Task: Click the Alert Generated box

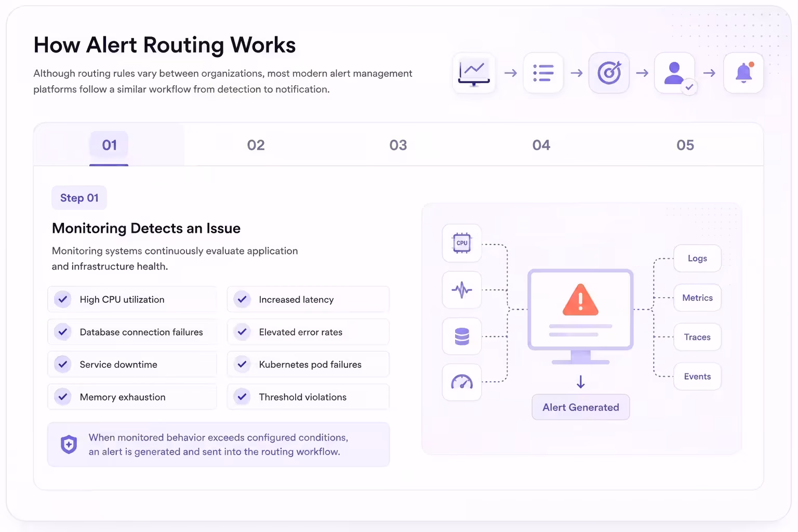Action: point(581,407)
